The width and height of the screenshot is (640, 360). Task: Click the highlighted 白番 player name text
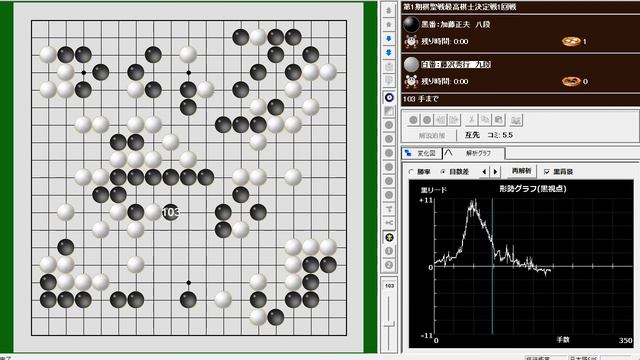point(456,64)
